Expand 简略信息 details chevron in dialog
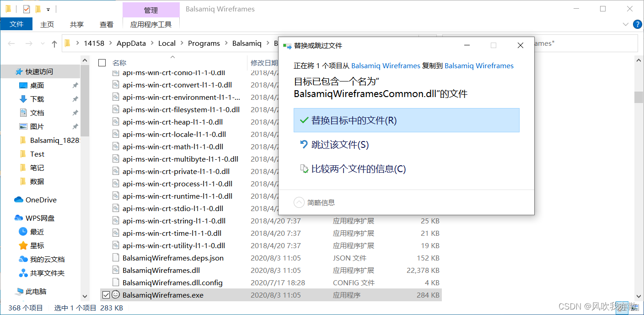Screen dimensions: 644x315 299,202
